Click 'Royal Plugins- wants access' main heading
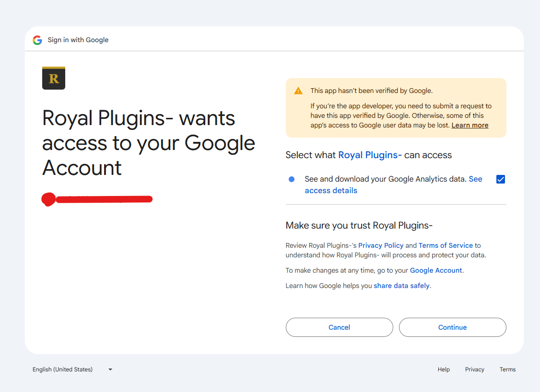540x392 pixels. (x=149, y=143)
